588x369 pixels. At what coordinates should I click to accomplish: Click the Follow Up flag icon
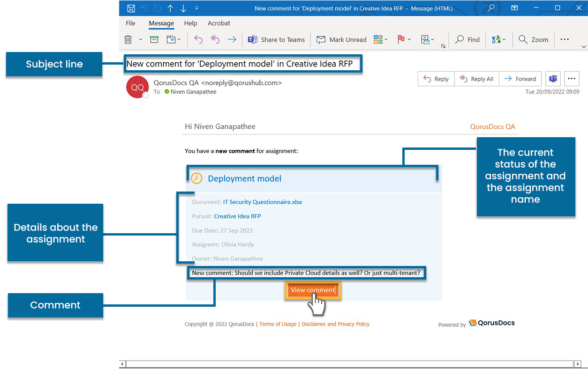[401, 40]
